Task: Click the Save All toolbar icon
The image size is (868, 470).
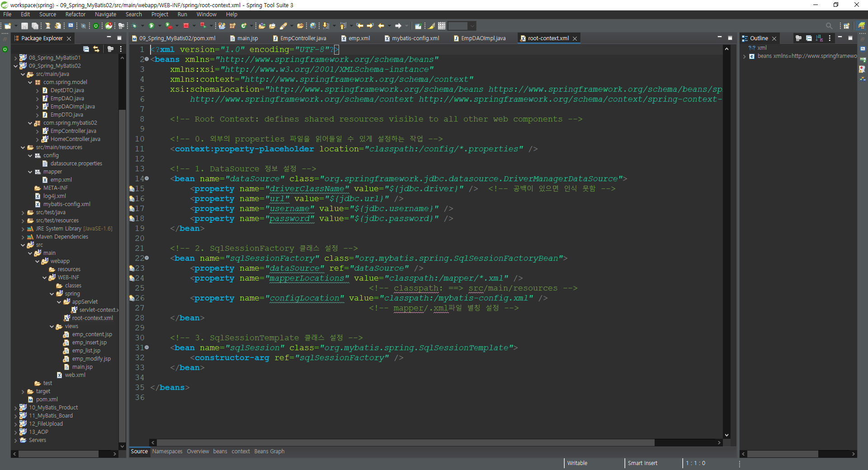Action: point(35,26)
